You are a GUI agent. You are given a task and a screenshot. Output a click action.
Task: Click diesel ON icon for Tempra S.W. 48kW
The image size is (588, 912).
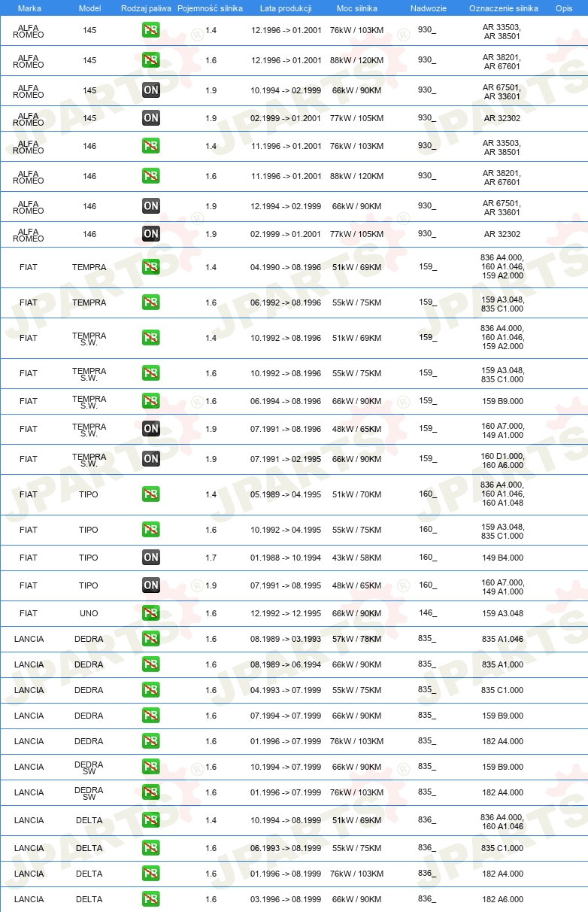pyautogui.click(x=151, y=429)
